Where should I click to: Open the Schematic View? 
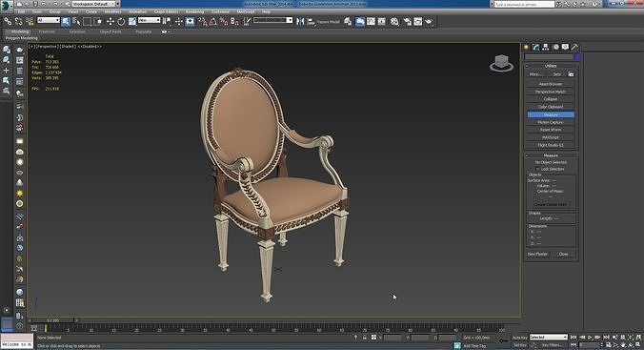[x=382, y=21]
